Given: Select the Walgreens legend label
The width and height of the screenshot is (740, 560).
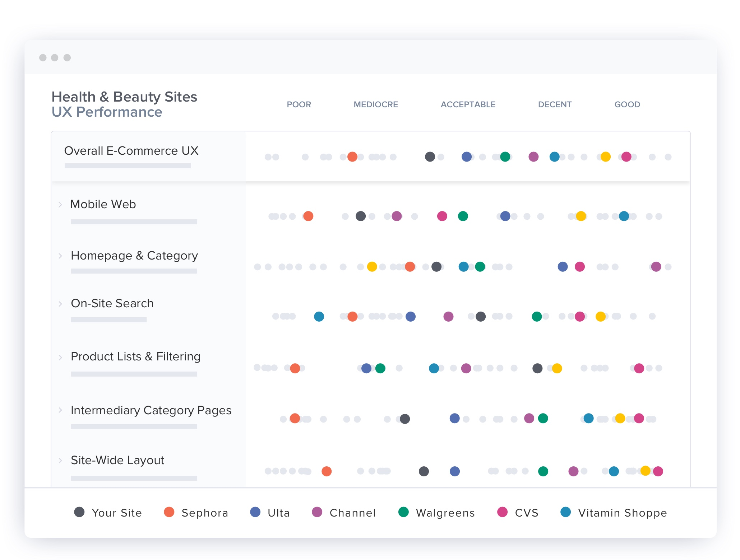Looking at the screenshot, I should (445, 513).
